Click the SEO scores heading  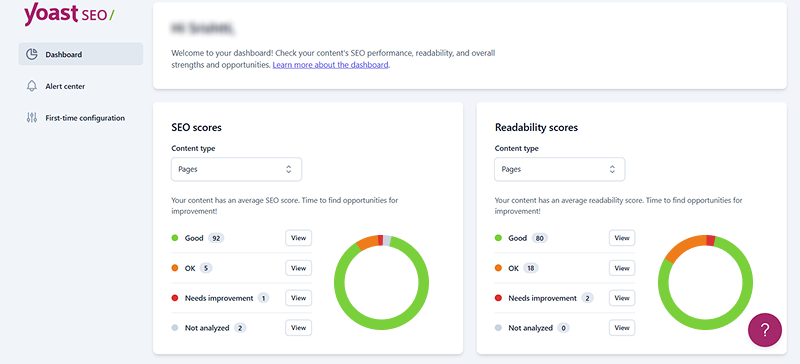(196, 128)
